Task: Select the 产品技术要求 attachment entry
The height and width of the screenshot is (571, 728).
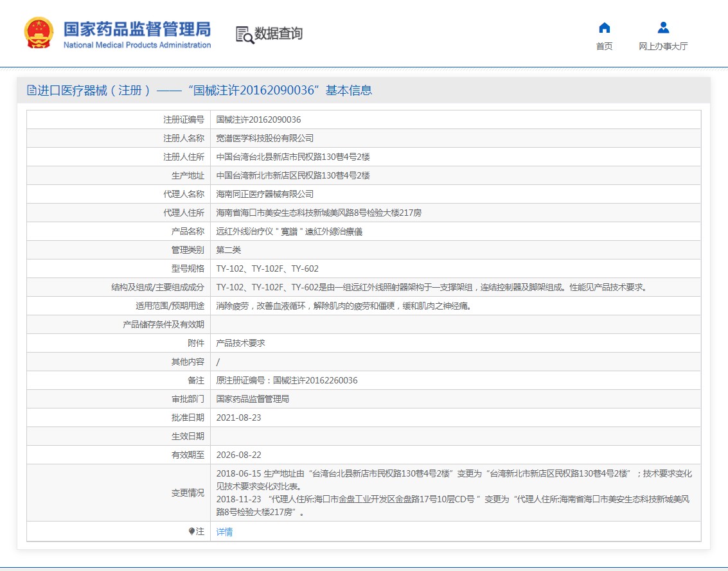Action: pos(240,343)
